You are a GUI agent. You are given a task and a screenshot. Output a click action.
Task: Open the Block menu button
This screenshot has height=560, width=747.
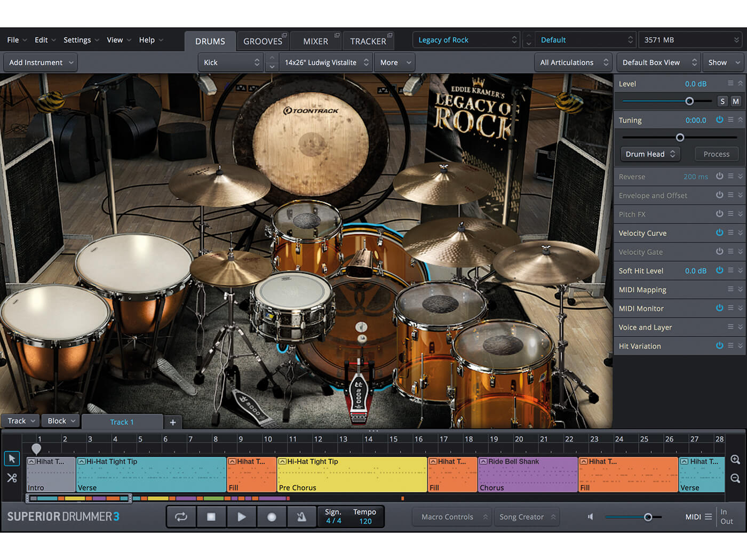61,421
